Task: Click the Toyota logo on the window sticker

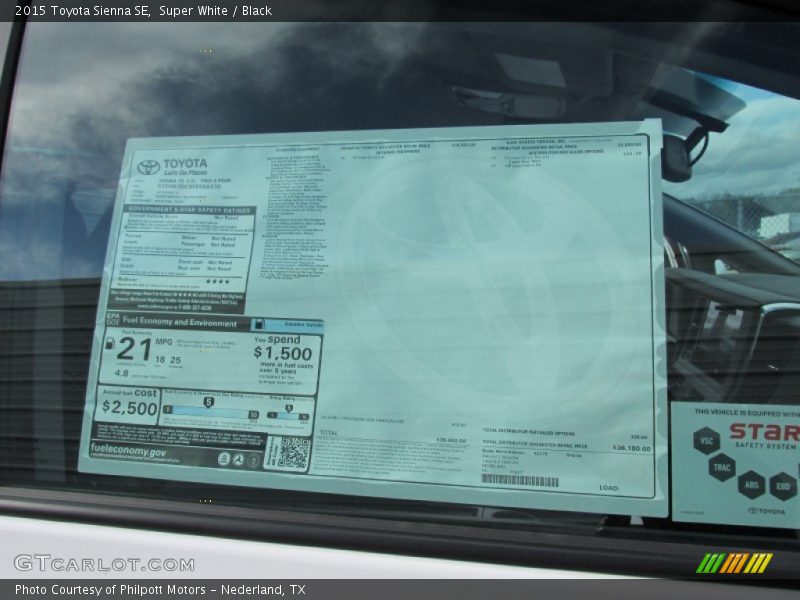Action: click(x=148, y=167)
